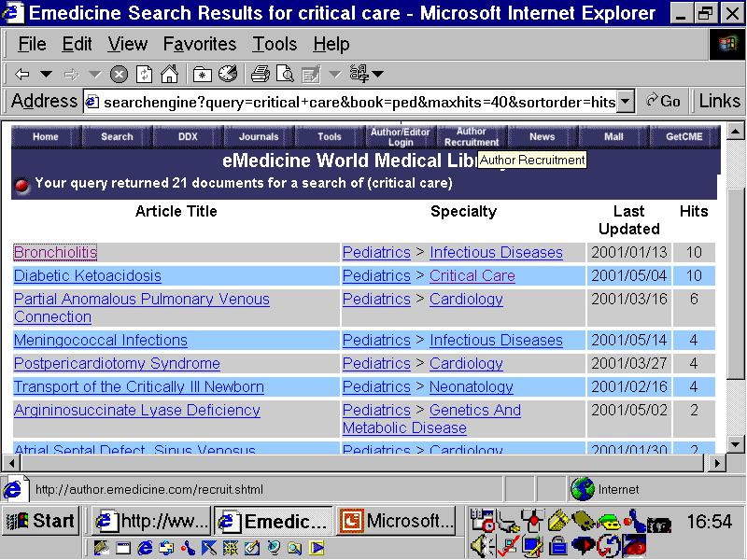Click the Windows logo throbber icon

[x=727, y=44]
